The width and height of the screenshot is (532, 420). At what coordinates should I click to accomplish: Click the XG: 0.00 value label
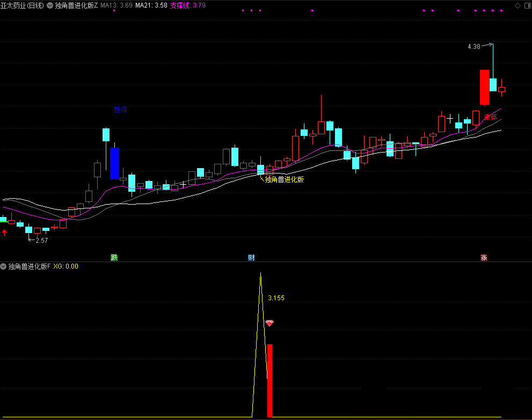pyautogui.click(x=66, y=266)
